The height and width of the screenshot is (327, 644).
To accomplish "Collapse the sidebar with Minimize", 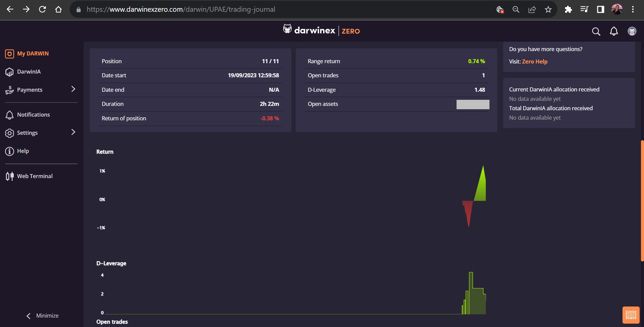I will [x=42, y=316].
